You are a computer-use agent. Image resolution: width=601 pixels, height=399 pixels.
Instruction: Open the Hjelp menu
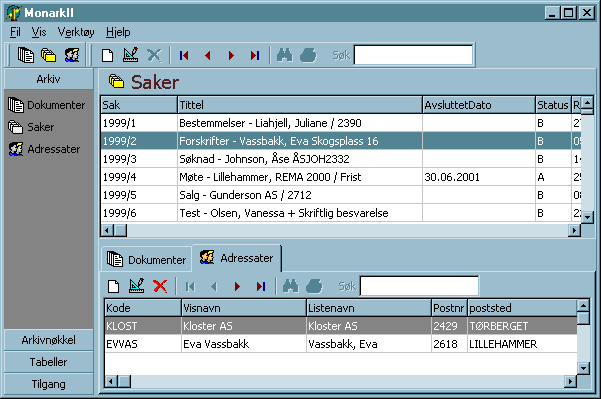coord(118,32)
